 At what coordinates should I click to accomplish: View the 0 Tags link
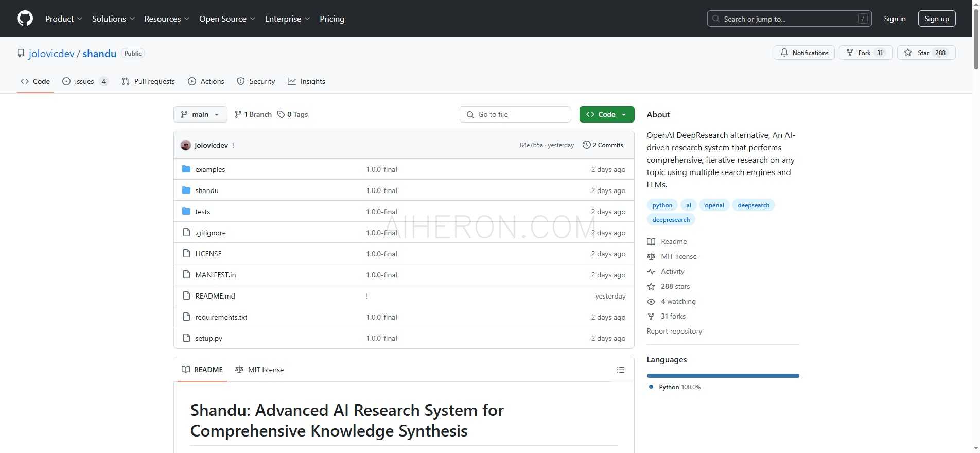coord(292,114)
